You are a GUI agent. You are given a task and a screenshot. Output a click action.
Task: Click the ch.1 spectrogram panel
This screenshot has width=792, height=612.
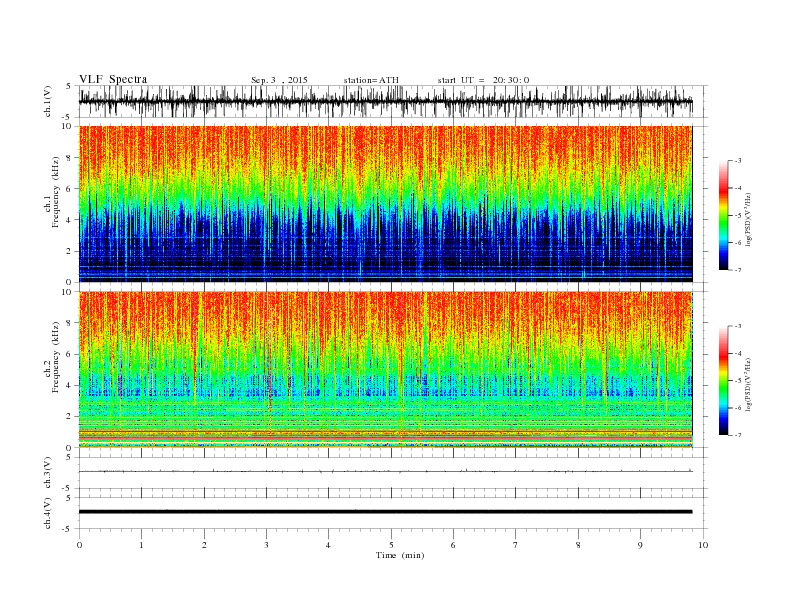(385, 204)
